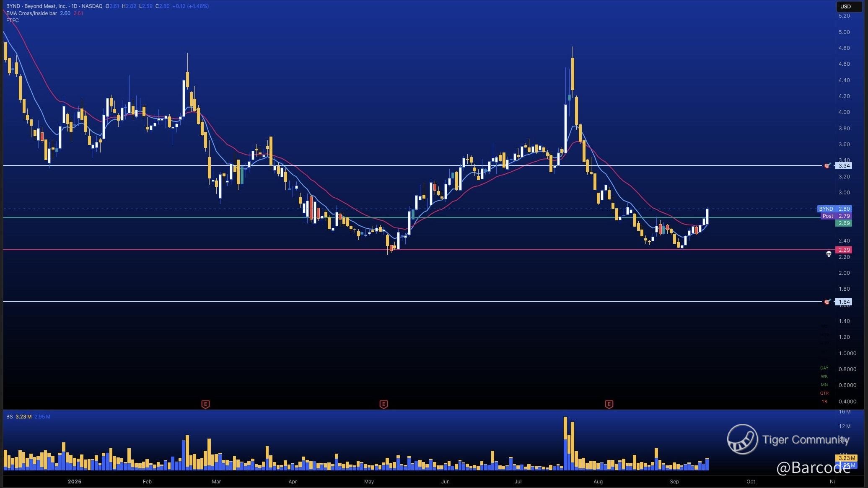Click the August earnings E marker

609,404
